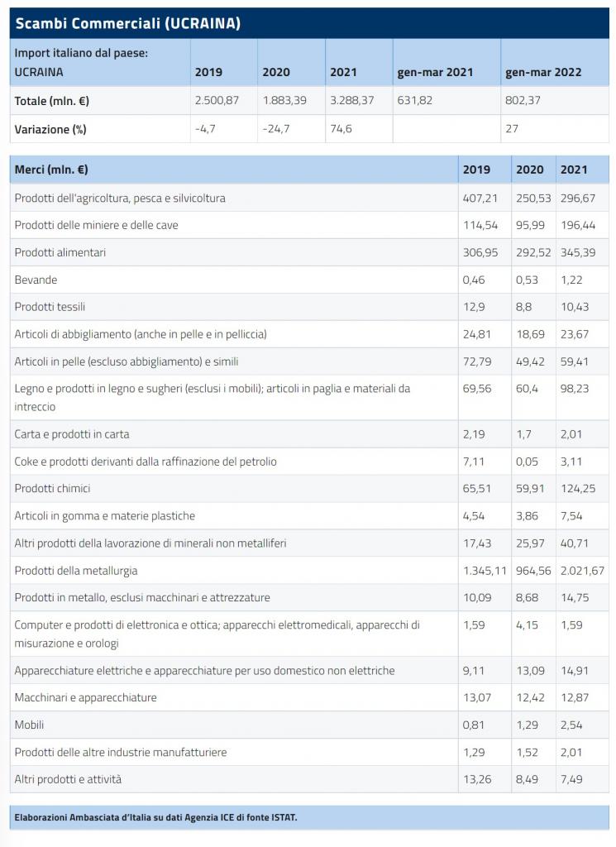616x847 pixels.
Task: Click the Macchinari e apparecchiature row label
Action: [86, 697]
